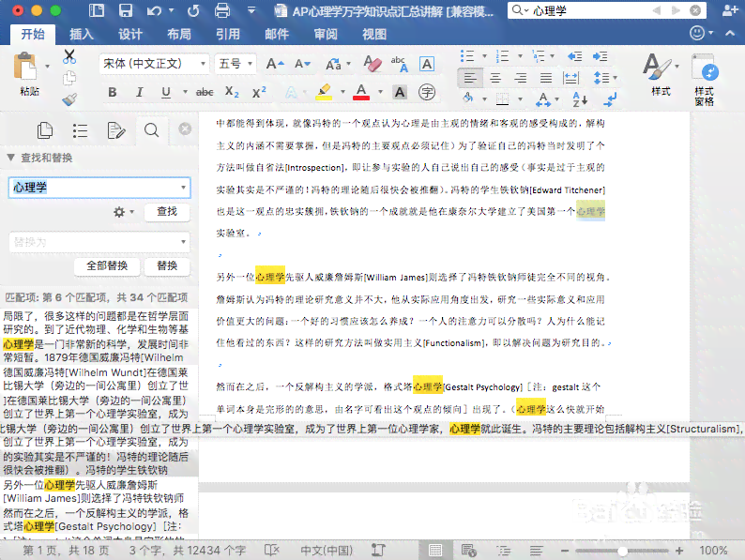Image resolution: width=745 pixels, height=560 pixels.
Task: Click the 替换为 input field
Action: [x=99, y=242]
